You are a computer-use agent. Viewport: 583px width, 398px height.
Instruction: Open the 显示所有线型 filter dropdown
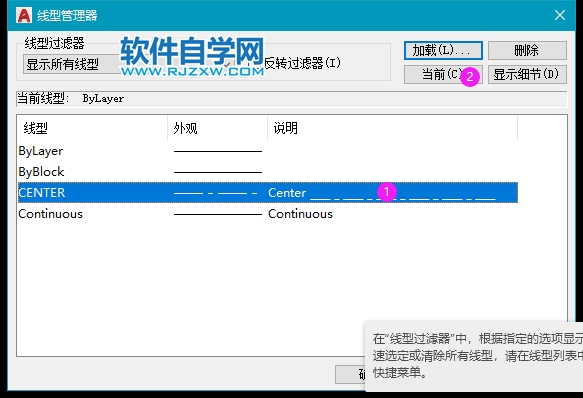point(128,64)
